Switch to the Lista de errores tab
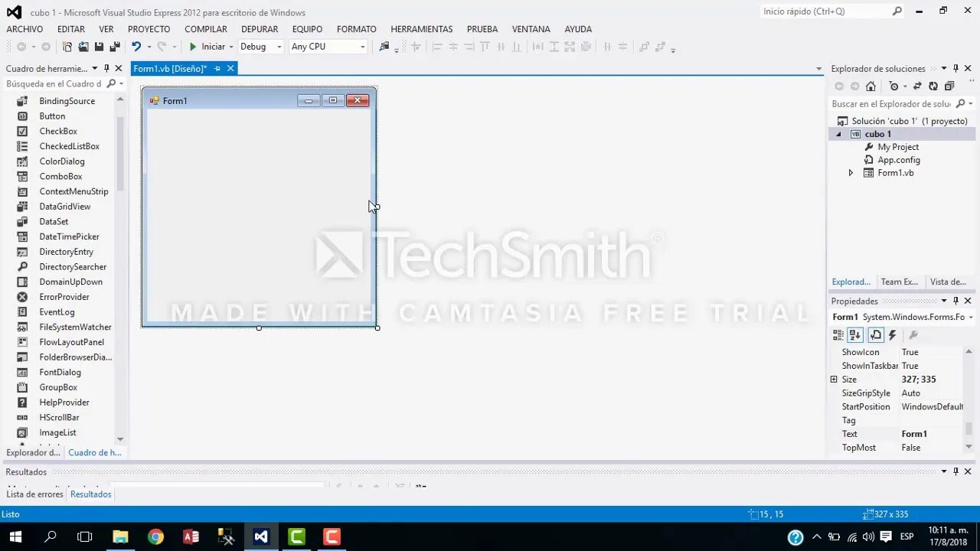The width and height of the screenshot is (980, 551). 35,494
